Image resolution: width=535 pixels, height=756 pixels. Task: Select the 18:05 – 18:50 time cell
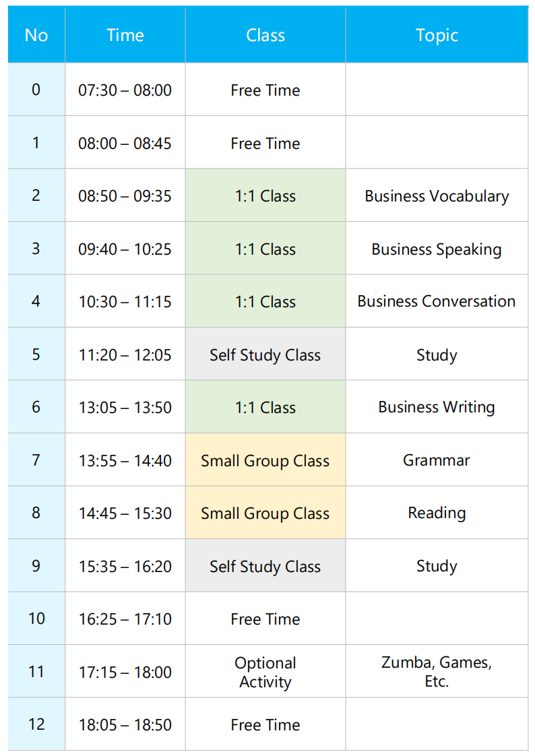125,724
